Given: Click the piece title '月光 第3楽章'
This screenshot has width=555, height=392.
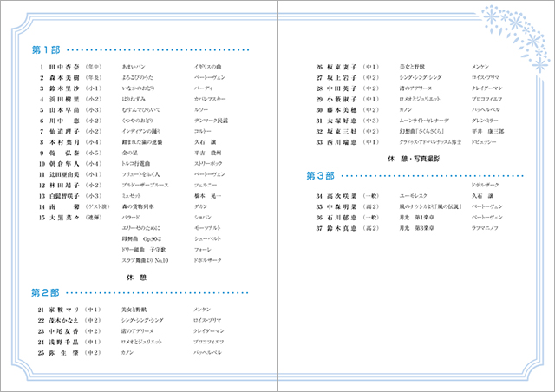Looking at the screenshot, I should point(416,228).
